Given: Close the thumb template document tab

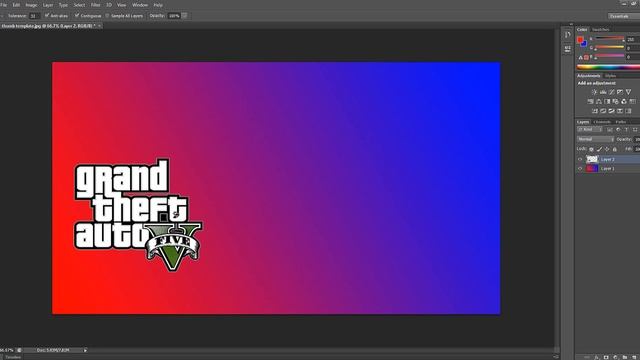Looking at the screenshot, I should 99,26.
